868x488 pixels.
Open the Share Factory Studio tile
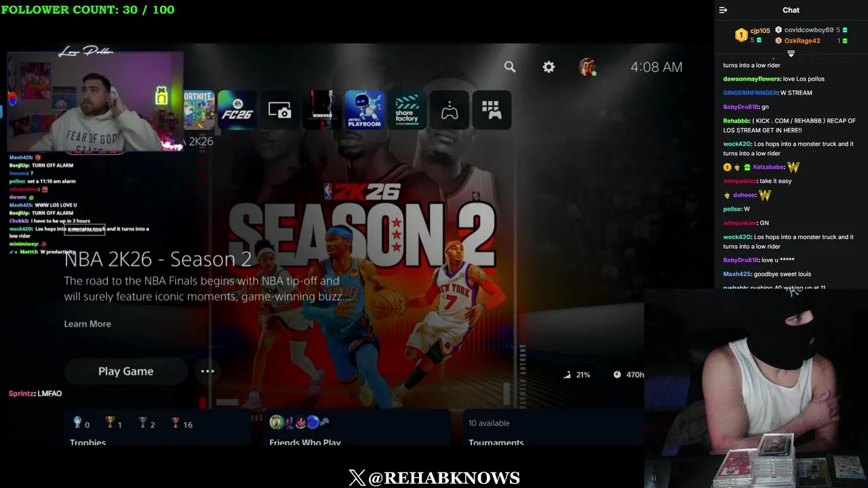click(x=407, y=110)
